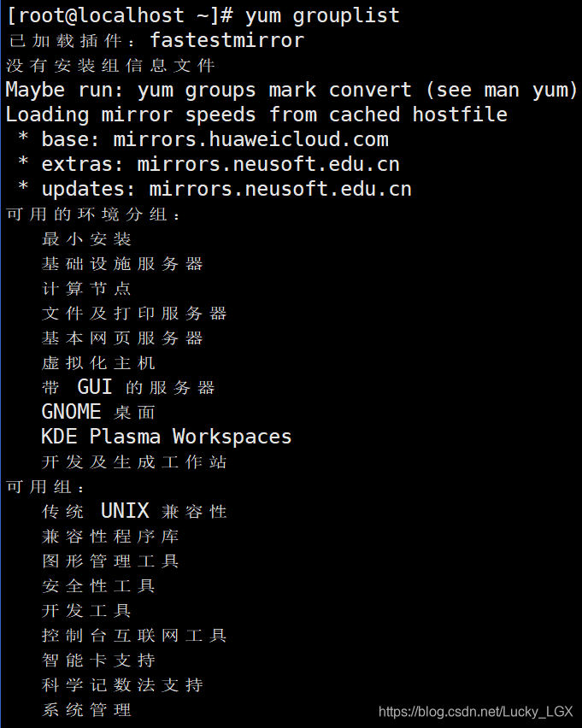582x728 pixels.
Task: Click the blog.csdn.net watermark URL
Action: (475, 711)
